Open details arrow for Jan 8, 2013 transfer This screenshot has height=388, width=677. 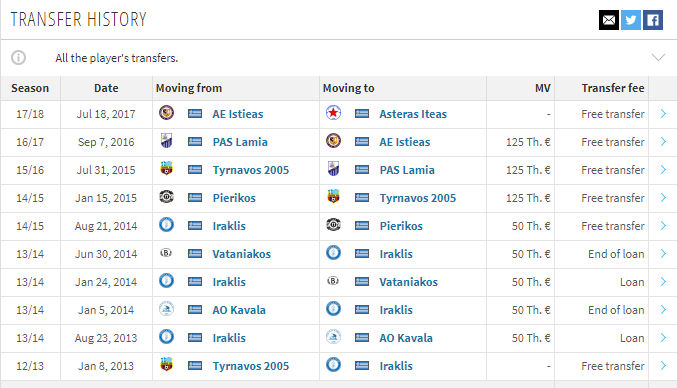663,366
